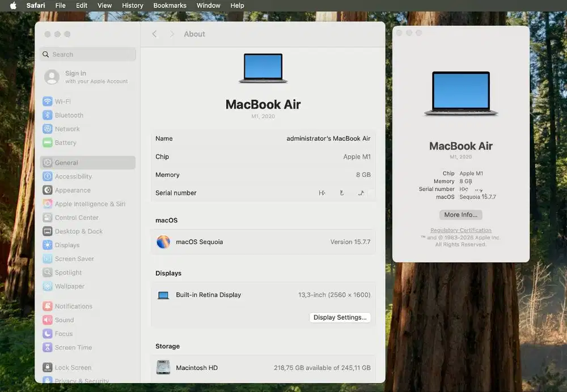
Task: Click M1, 2020 subtitle in Settings window
Action: click(x=263, y=116)
